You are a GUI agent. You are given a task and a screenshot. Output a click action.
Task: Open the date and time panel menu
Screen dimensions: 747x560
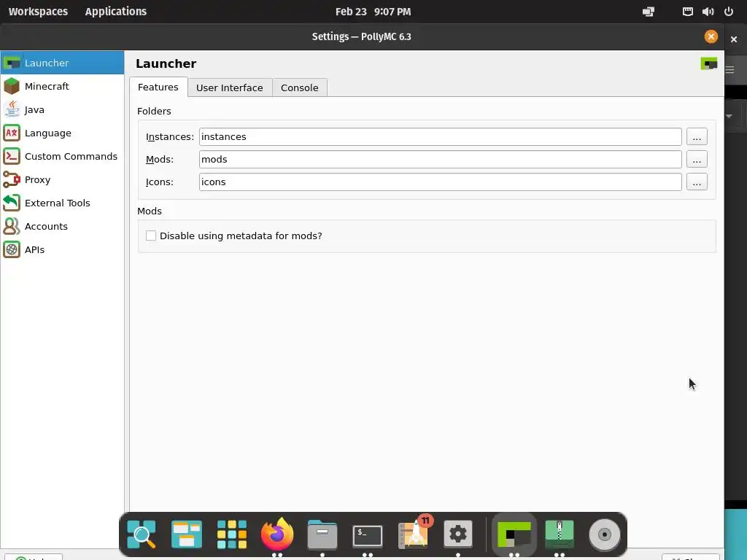[373, 12]
